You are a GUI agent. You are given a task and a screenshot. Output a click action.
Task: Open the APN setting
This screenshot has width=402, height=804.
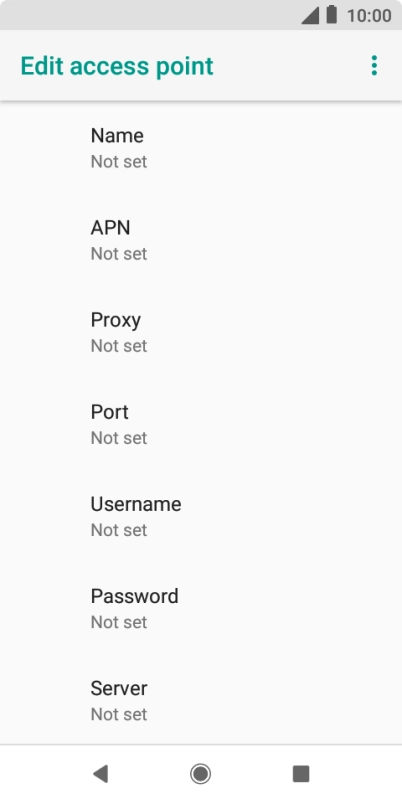[x=201, y=240]
